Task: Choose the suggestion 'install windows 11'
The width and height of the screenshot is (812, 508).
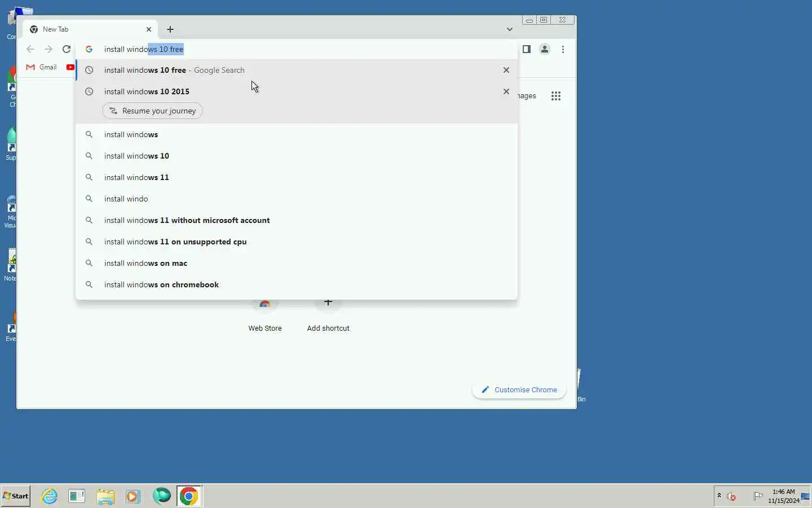Action: 297,177
